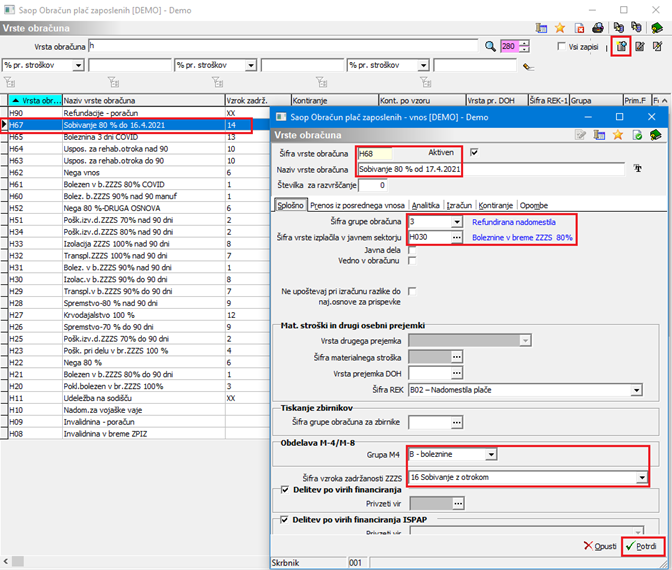Click the first column filter funnel icon
The image size is (672, 570).
pos(9,82)
